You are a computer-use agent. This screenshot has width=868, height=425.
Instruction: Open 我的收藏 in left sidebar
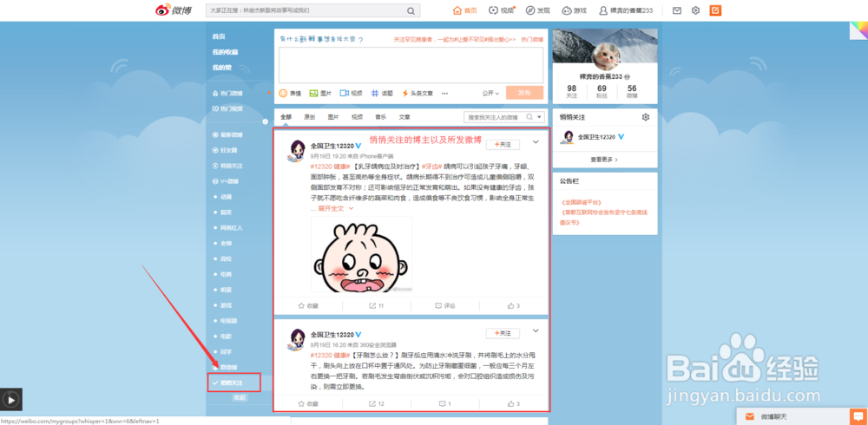[x=225, y=52]
